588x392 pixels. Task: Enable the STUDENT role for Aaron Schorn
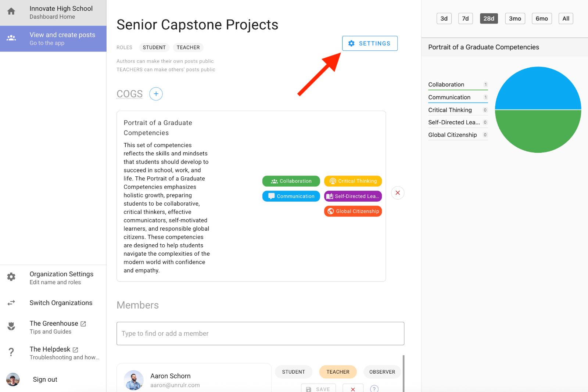point(293,371)
